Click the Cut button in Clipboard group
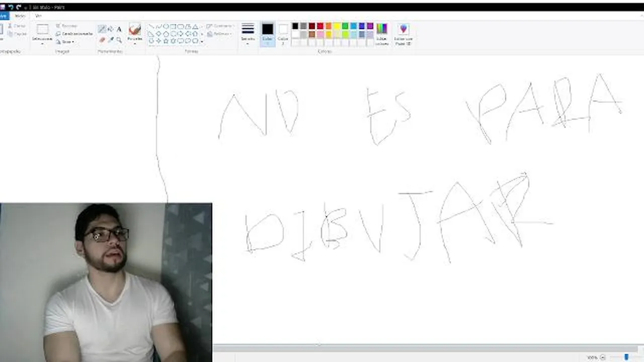The image size is (644, 362). click(x=17, y=26)
